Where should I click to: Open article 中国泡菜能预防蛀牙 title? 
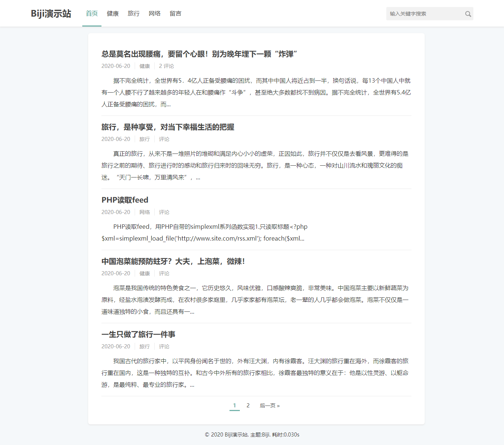coord(173,262)
